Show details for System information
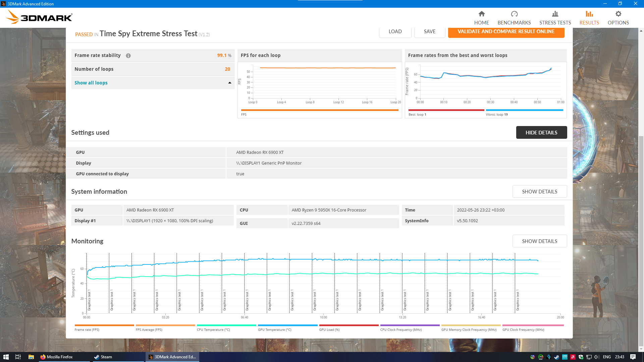 click(x=539, y=191)
